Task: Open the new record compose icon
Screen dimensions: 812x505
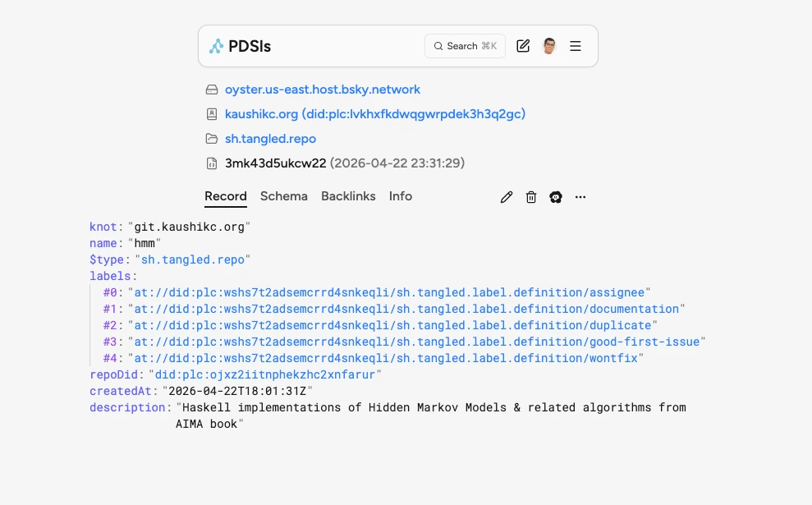Action: pos(523,46)
